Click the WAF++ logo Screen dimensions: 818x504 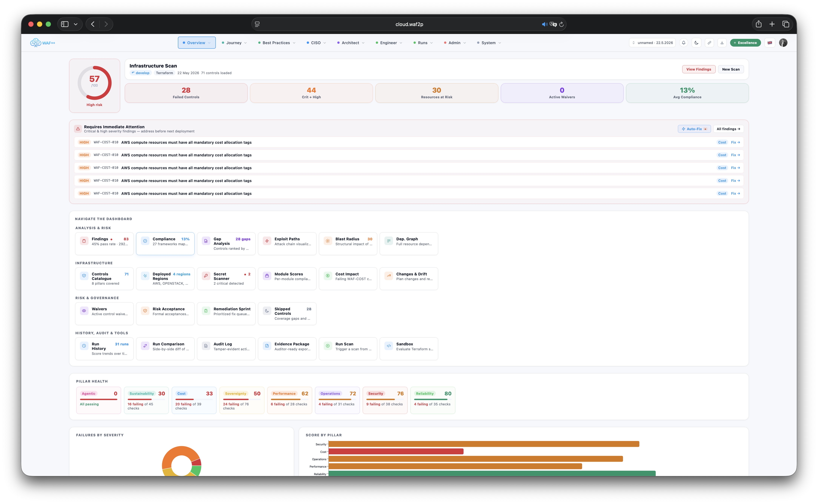click(x=43, y=43)
